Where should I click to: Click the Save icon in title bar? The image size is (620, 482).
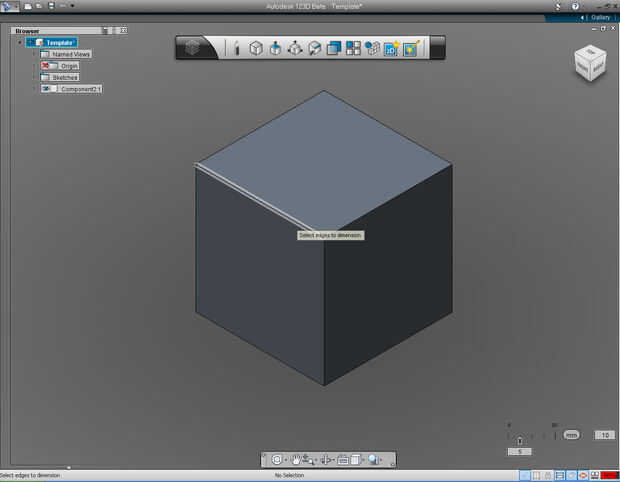click(51, 6)
